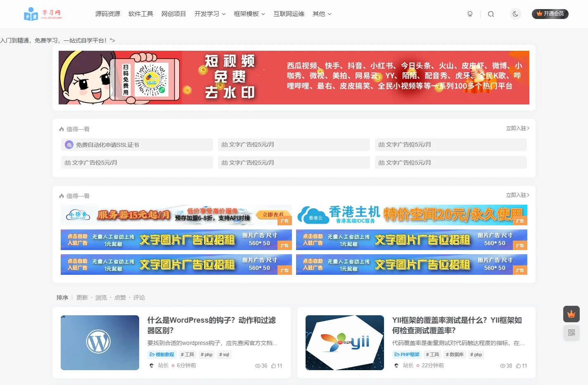This screenshot has height=385, width=588.
Task: Open 互联网运维 menu item
Action: click(289, 14)
